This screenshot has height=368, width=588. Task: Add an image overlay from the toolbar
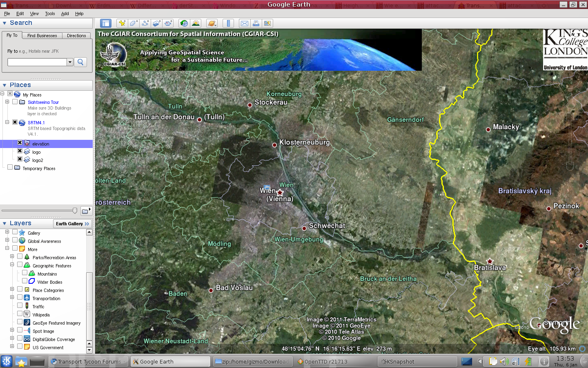[x=157, y=23]
